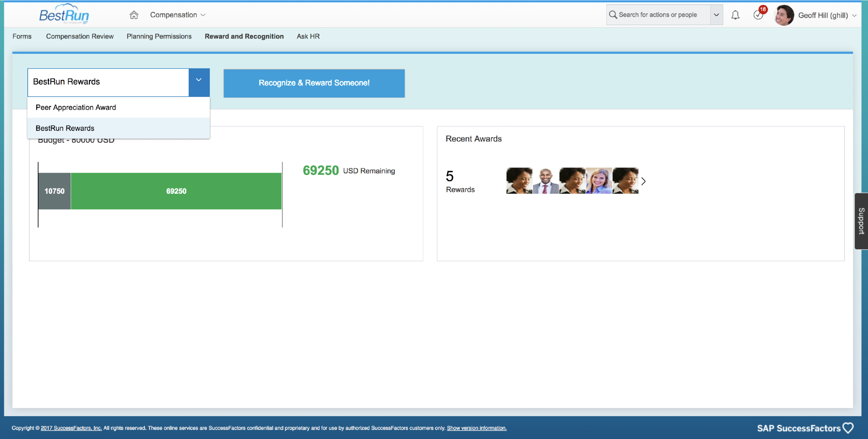This screenshot has height=439, width=868.
Task: Click the search magnifier icon
Action: click(613, 15)
